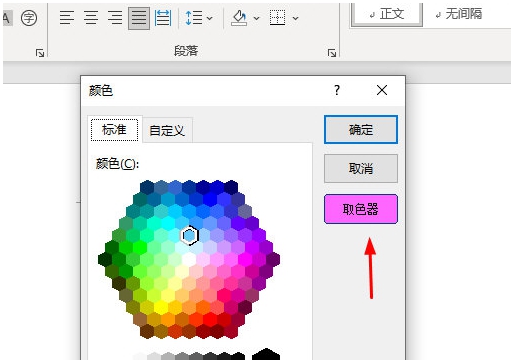Open the shading color dropdown arrow
The image size is (511, 360).
[x=256, y=18]
